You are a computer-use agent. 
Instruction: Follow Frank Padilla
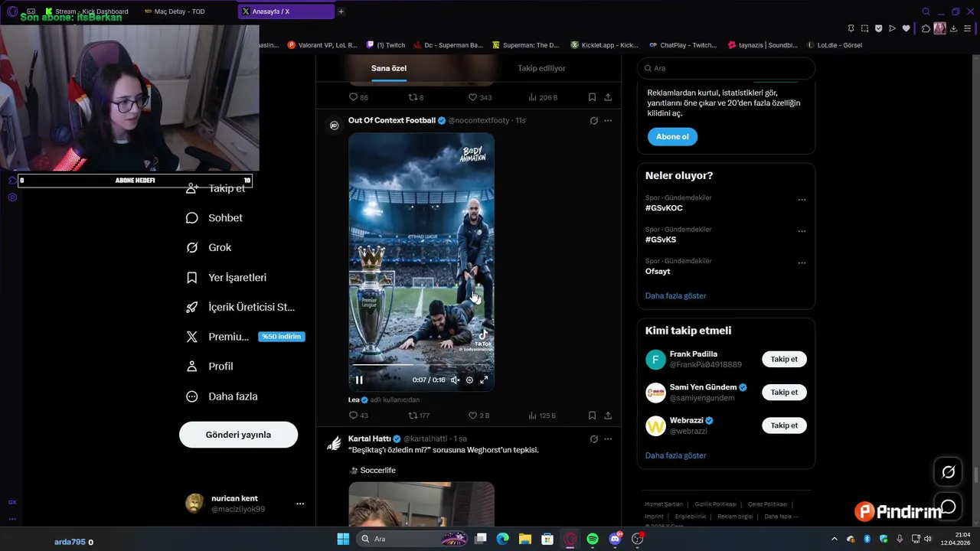point(784,359)
